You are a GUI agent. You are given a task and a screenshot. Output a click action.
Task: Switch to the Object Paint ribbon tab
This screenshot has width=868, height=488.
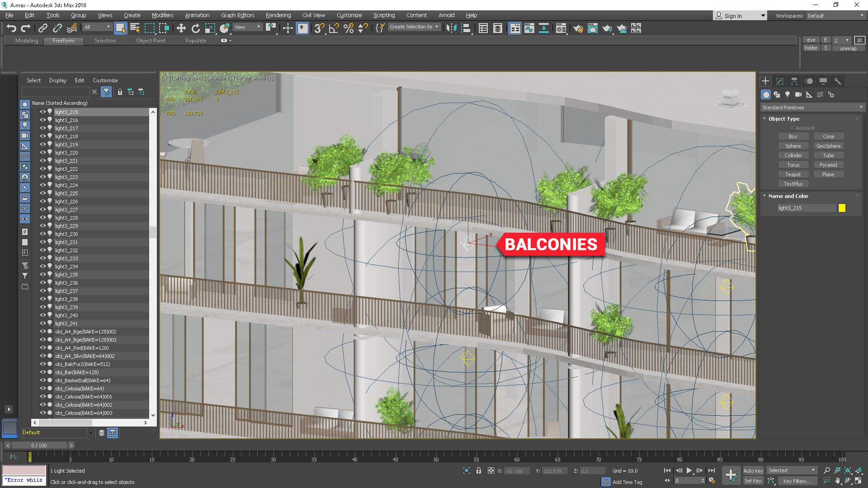151,41
